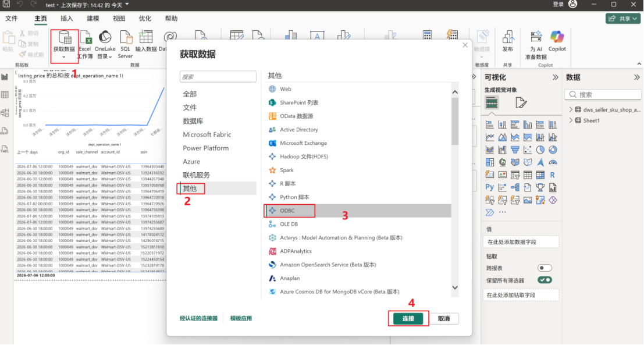Screen dimensions: 644x345
Task: Click the save icon in title bar
Action: point(6,5)
